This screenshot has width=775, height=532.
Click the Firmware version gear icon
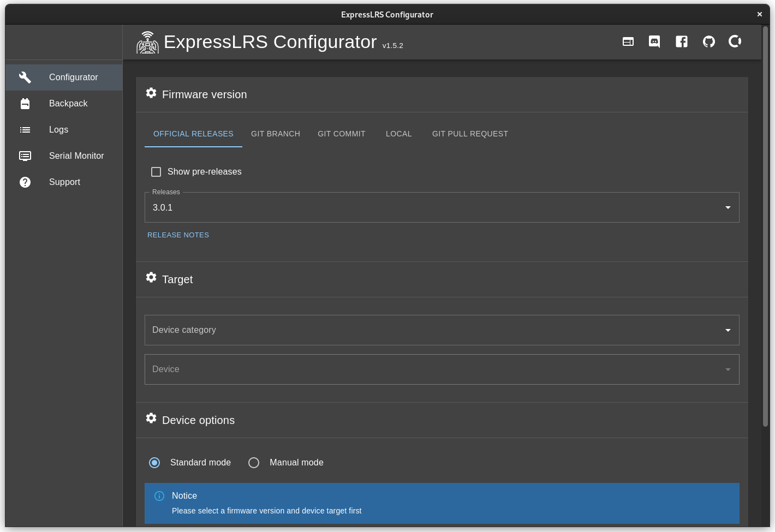[151, 93]
